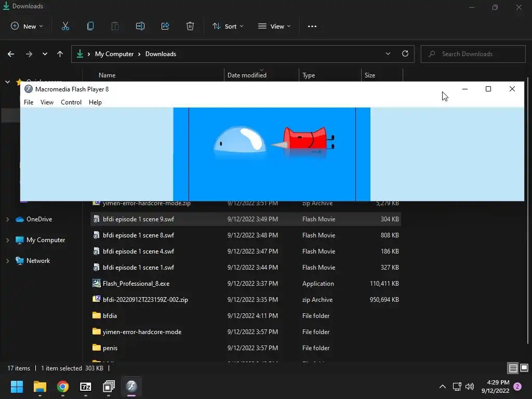Click the Rename icon in toolbar
The height and width of the screenshot is (399, 532).
point(140,26)
